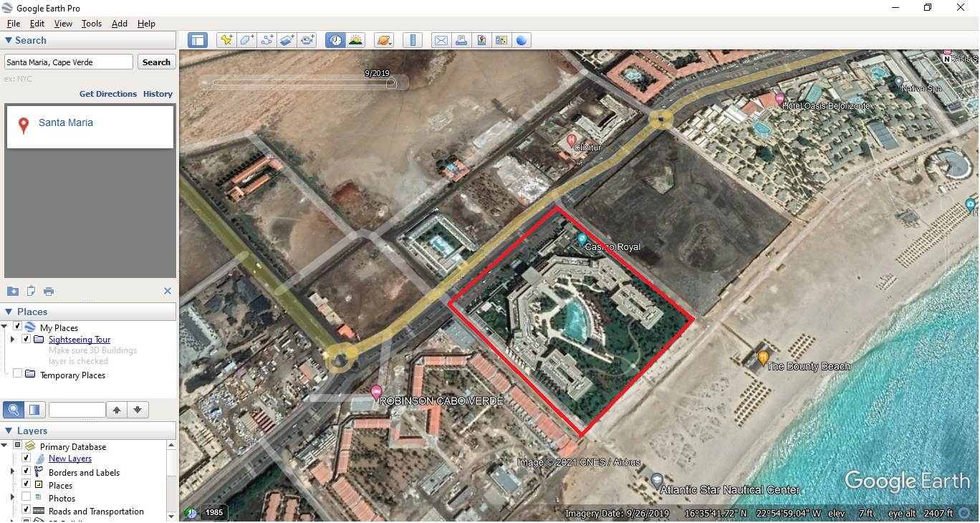
Task: Click Atlantic Star Nautical Center marker
Action: tap(657, 480)
